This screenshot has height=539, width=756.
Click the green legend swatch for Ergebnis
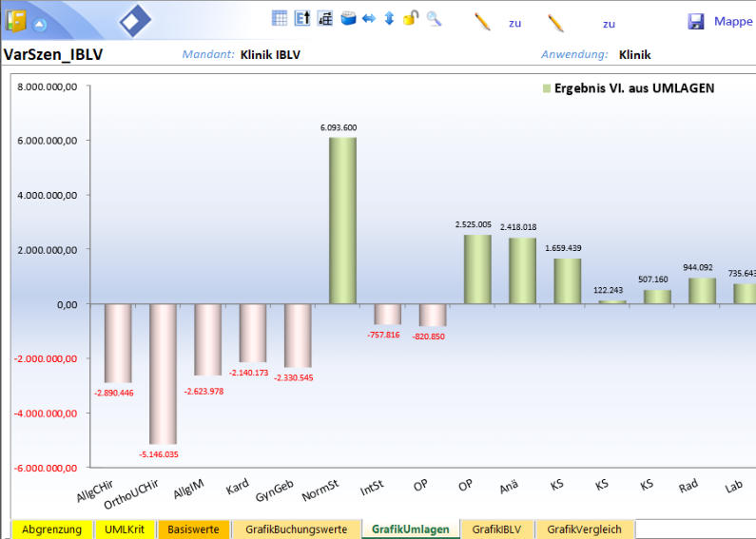[x=546, y=88]
